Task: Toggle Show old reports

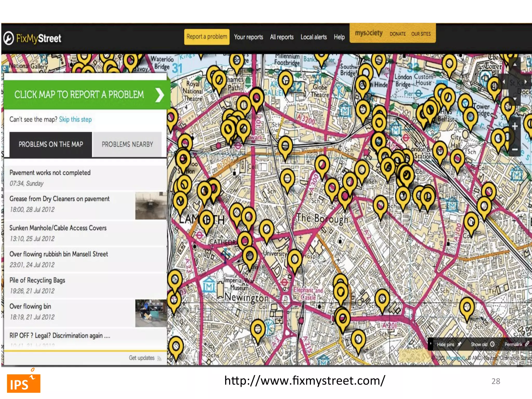Action: pos(482,344)
